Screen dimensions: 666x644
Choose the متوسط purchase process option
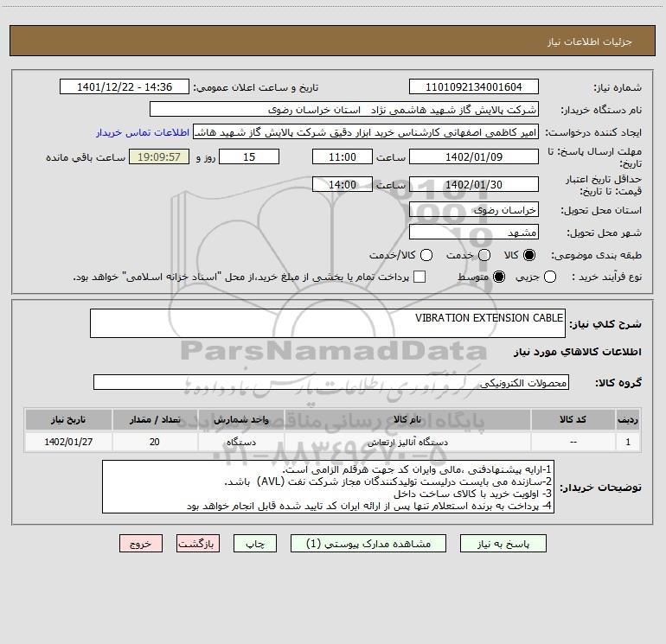pyautogui.click(x=499, y=277)
